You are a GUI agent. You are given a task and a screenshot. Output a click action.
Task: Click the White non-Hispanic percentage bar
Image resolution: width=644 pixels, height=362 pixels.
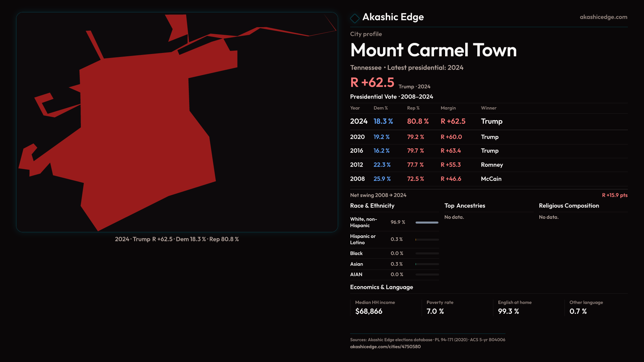(x=427, y=223)
